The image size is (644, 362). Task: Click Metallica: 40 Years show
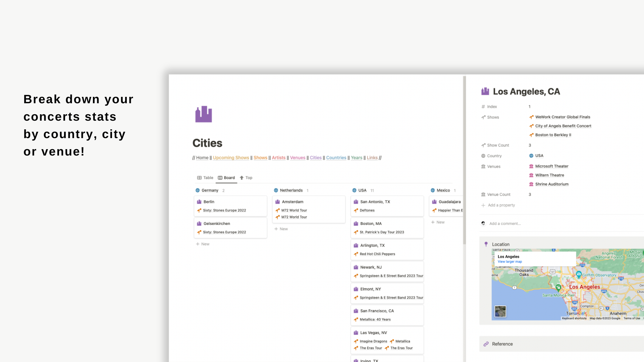[x=372, y=319]
